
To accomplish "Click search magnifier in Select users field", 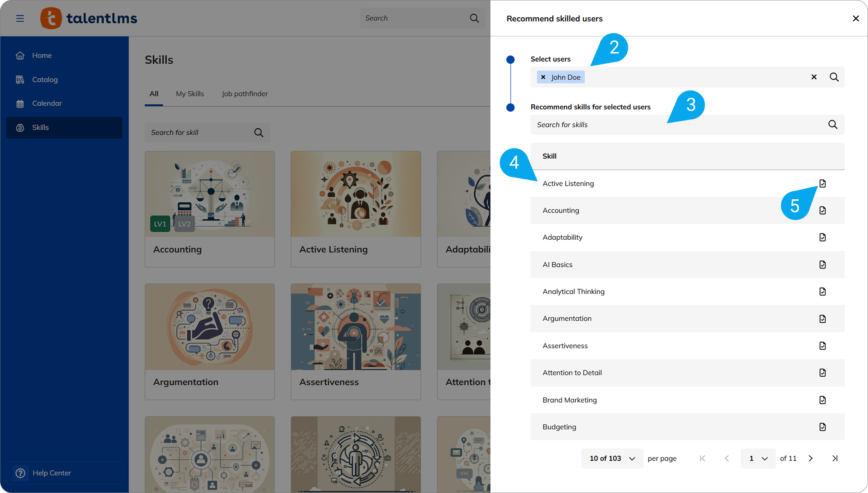I will pos(834,77).
